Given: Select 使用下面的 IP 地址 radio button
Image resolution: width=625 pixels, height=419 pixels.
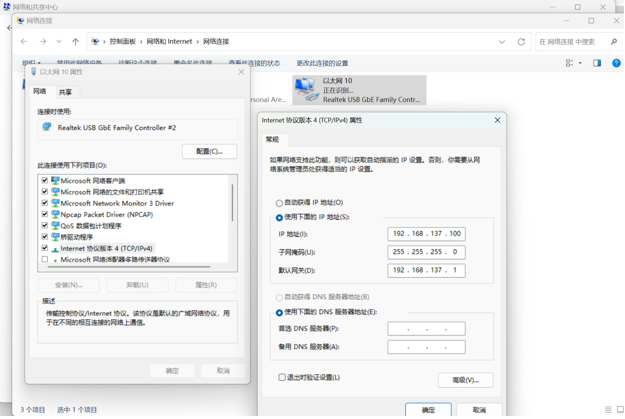Looking at the screenshot, I should 279,217.
